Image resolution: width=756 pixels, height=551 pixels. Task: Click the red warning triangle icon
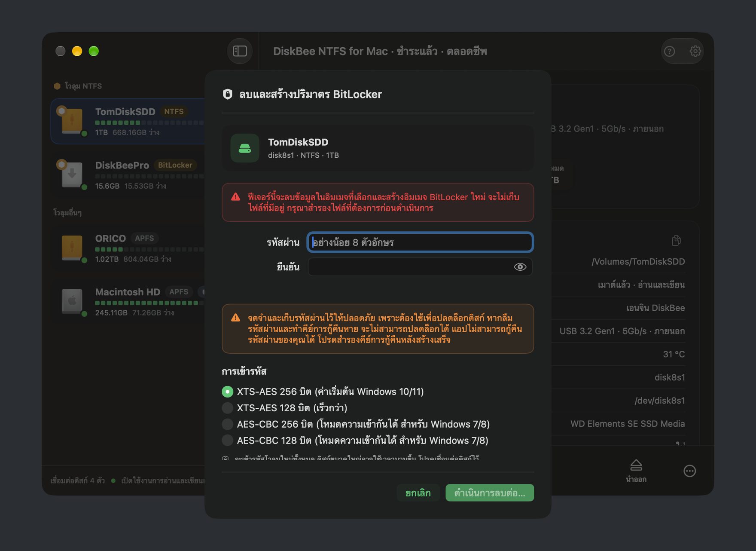(x=235, y=197)
